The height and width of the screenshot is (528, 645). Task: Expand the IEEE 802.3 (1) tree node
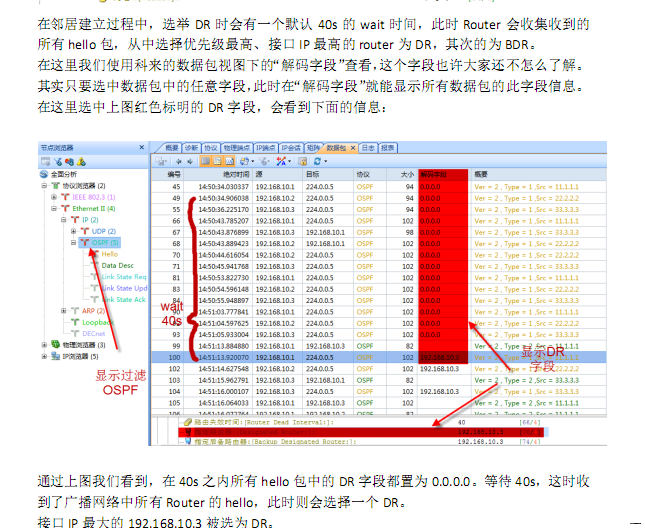54,197
